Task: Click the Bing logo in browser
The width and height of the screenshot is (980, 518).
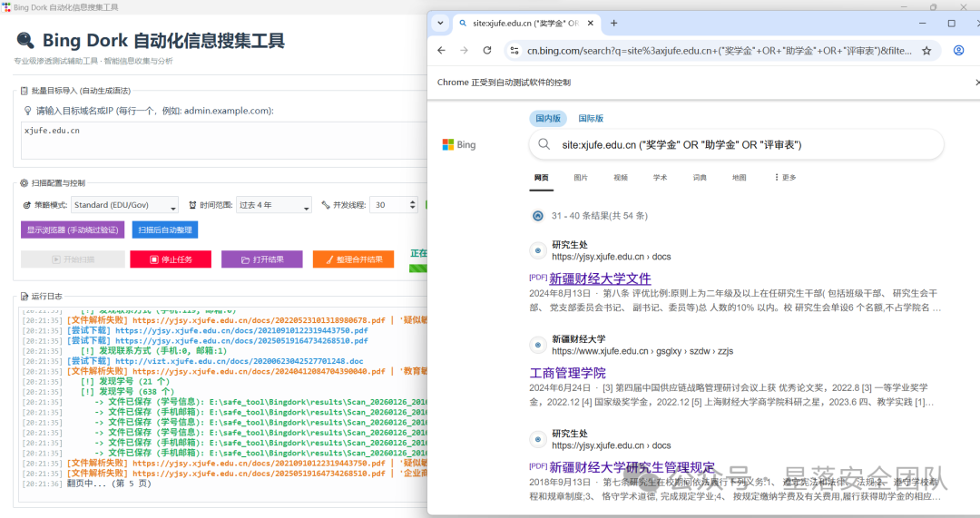Action: coord(459,145)
